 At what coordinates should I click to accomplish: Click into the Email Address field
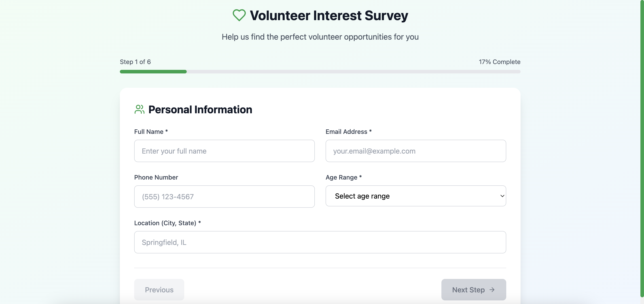415,151
